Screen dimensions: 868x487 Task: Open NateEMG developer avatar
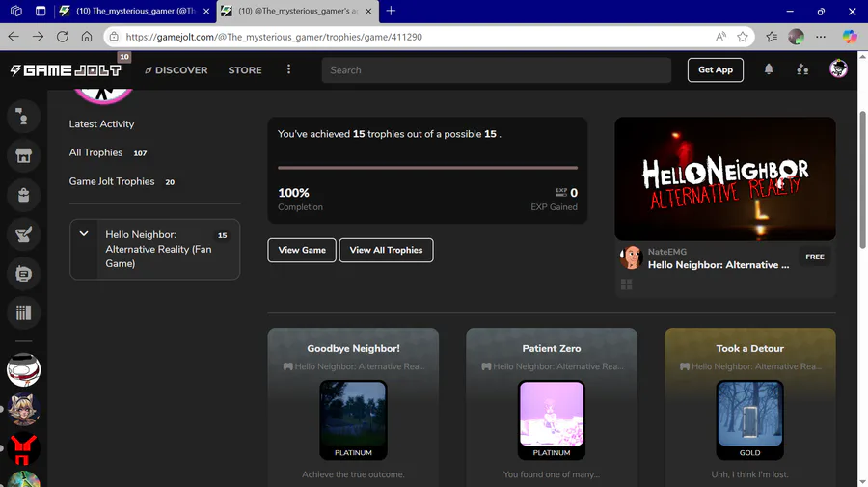tap(631, 257)
